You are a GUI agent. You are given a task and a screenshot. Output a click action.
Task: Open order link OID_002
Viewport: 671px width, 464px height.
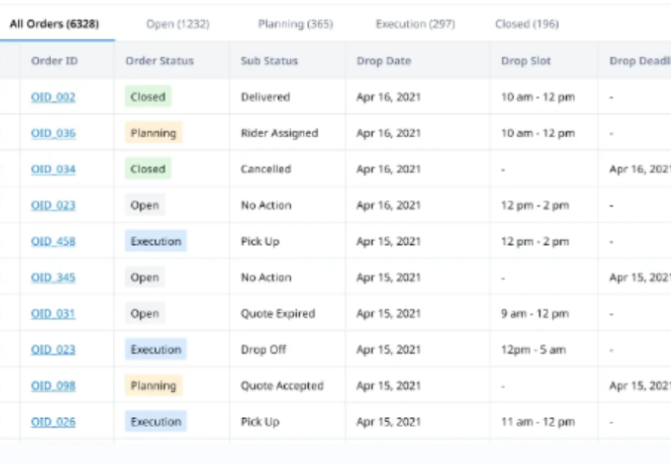coord(53,97)
